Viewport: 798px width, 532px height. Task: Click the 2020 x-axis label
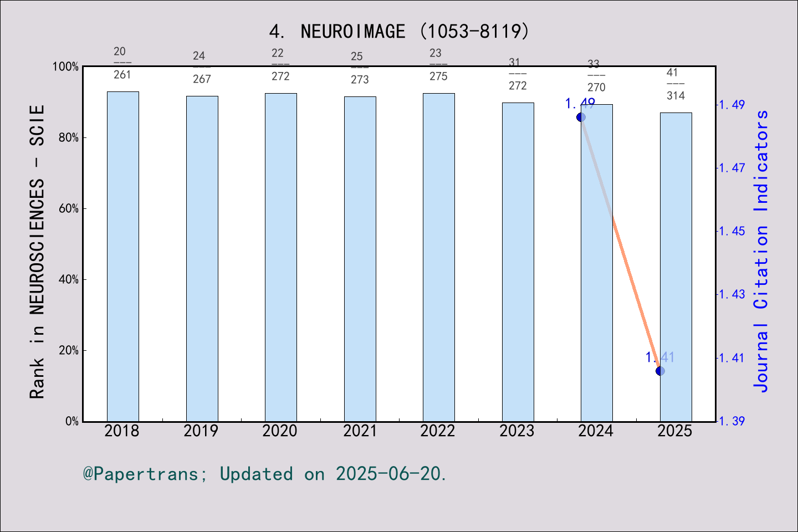[x=280, y=431]
